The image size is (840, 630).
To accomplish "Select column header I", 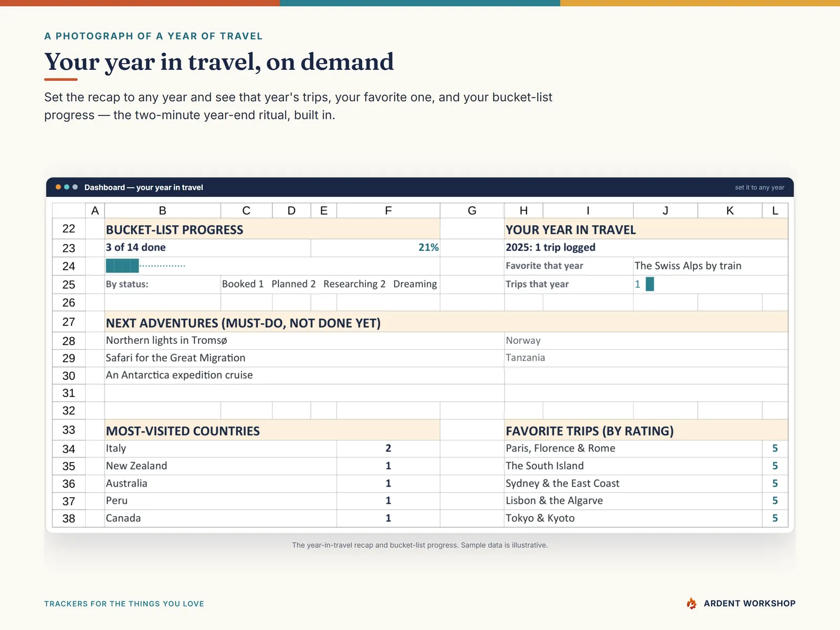I will [588, 211].
